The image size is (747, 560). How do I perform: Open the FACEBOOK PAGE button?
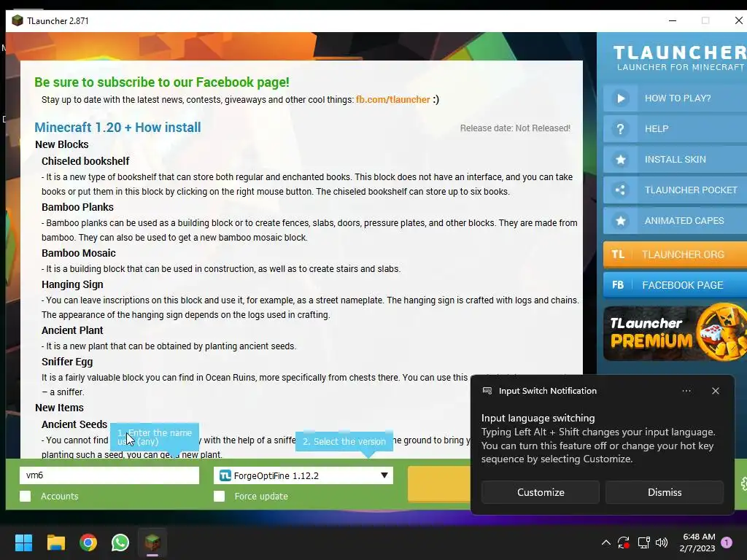tap(675, 285)
